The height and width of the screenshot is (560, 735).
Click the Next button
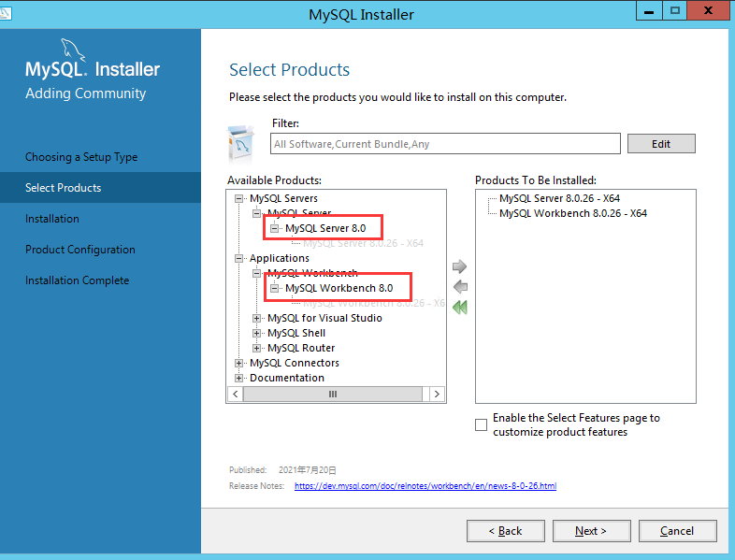click(591, 531)
